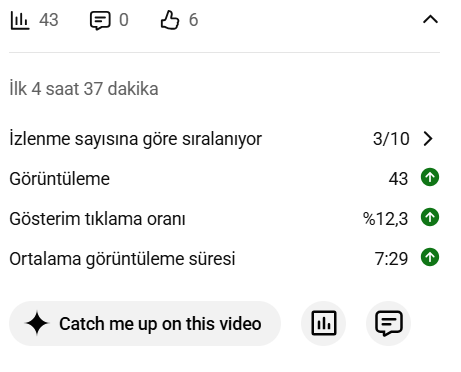
Task: Click the Gösterim tıklama oranı label
Action: (97, 219)
